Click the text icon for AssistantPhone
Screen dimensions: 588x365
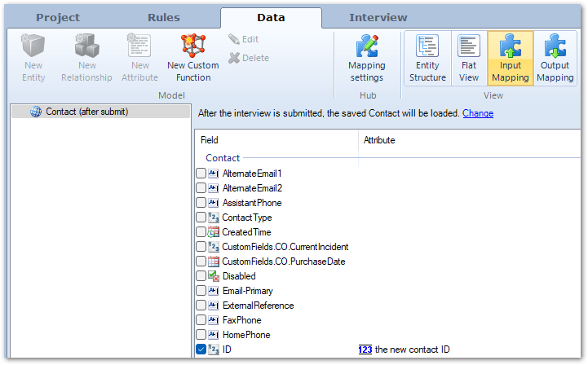pyautogui.click(x=214, y=203)
